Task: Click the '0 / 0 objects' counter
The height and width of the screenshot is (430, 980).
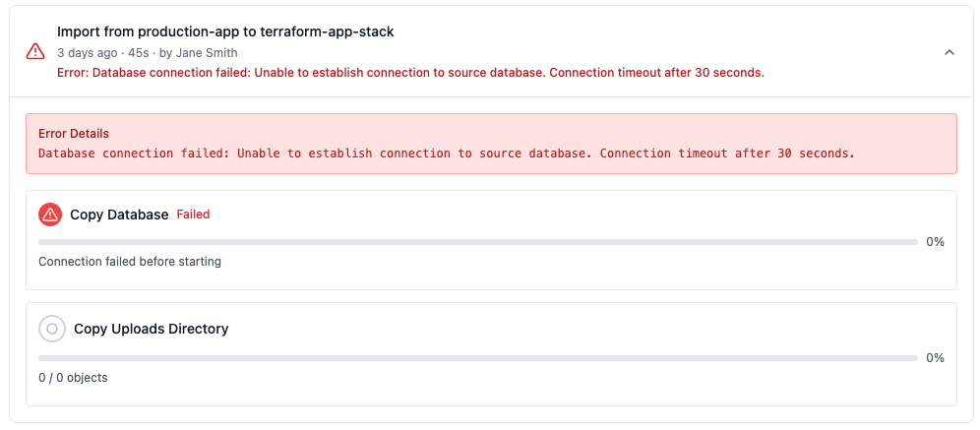Action: point(73,378)
